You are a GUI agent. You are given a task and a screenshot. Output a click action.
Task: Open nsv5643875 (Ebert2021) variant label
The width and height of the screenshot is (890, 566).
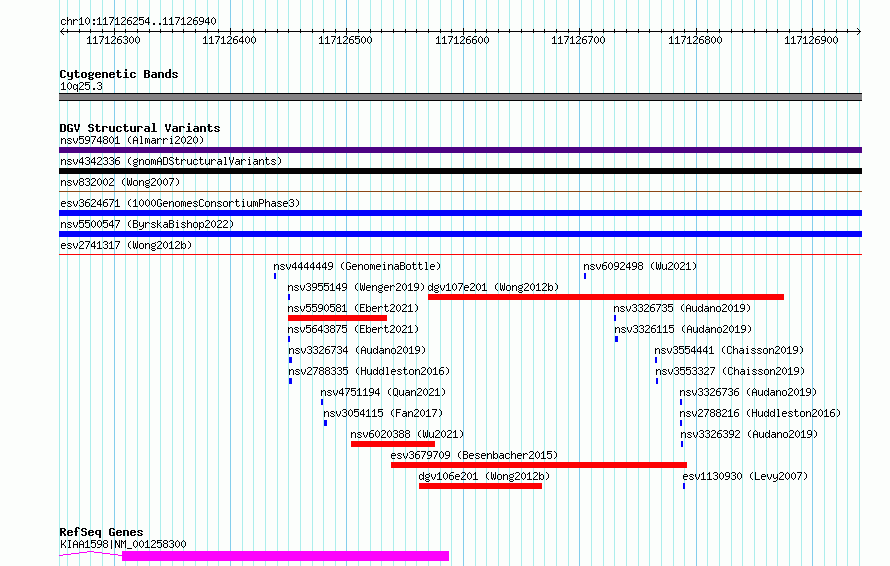(x=353, y=329)
